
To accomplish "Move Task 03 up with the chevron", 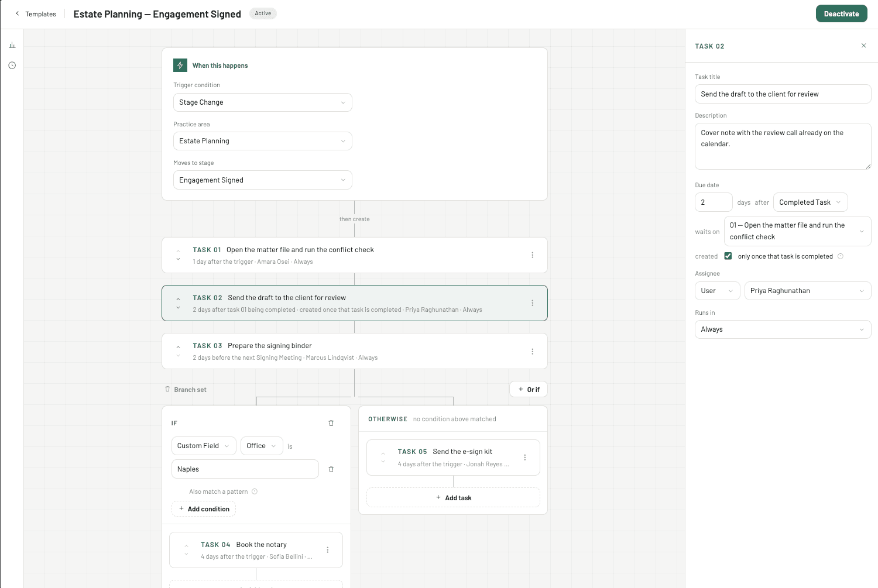I will [178, 347].
